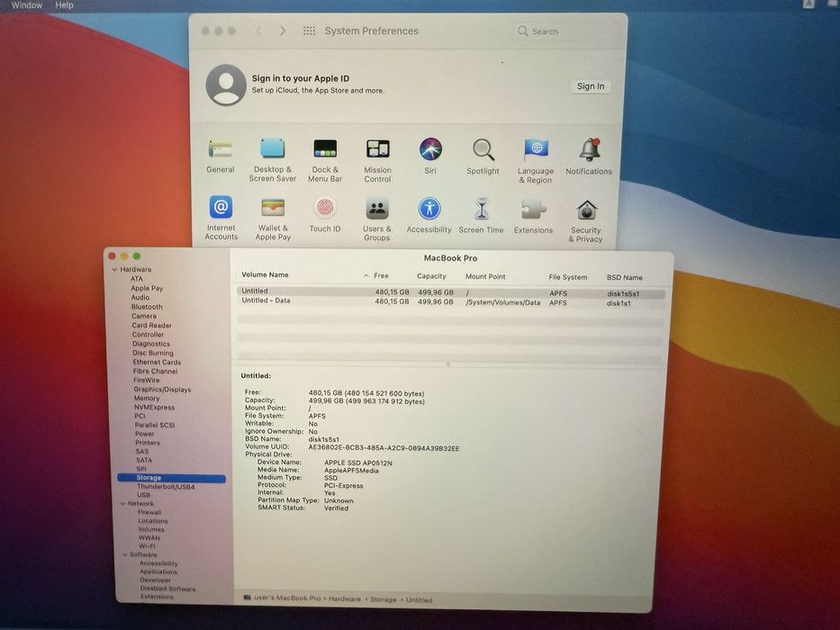Collapse the Software tree section

coord(122,555)
